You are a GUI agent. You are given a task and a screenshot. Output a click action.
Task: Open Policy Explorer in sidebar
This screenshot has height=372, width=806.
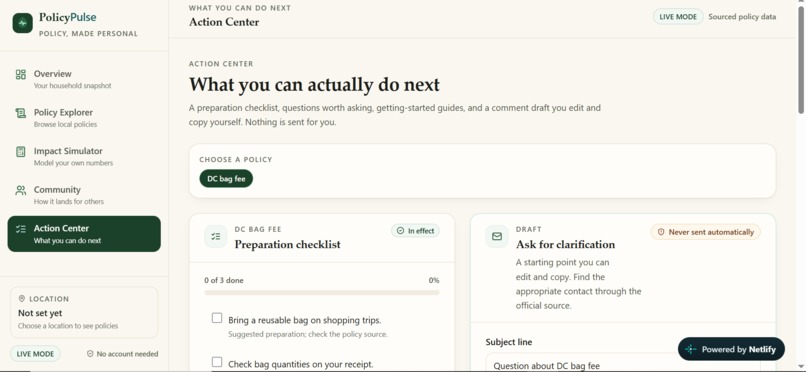point(84,118)
